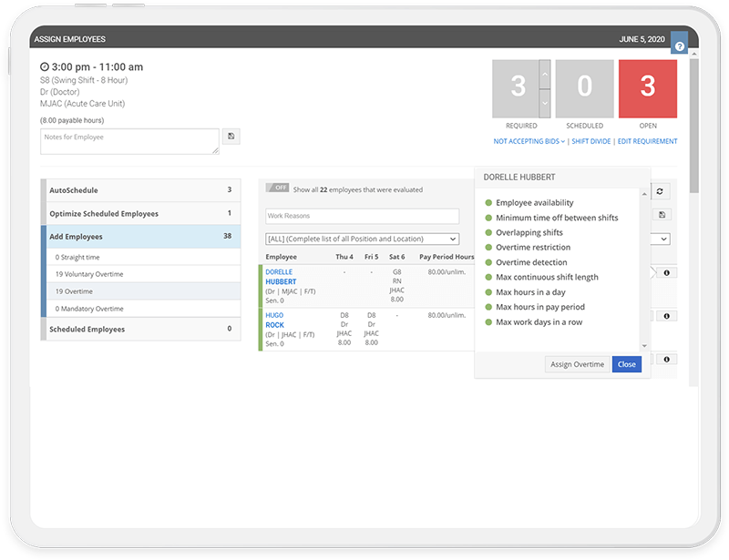This screenshot has height=560, width=729.
Task: Open info icon for Hugo Rock row
Action: coord(667,316)
